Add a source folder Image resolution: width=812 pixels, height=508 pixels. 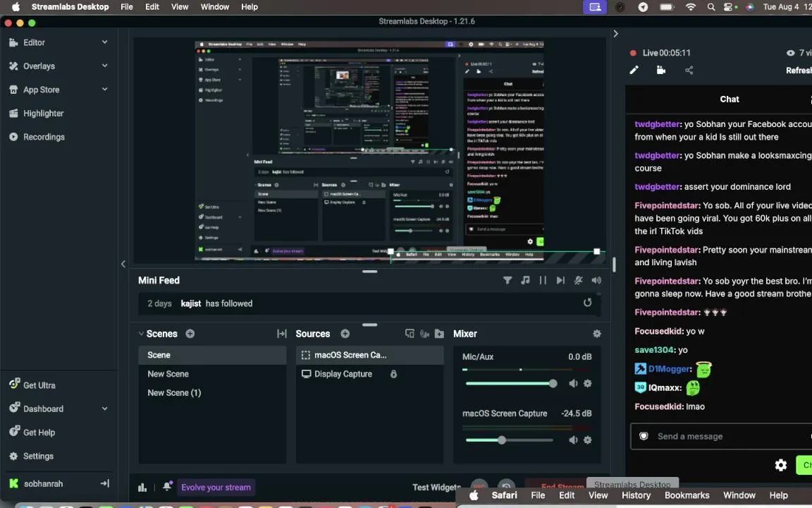440,334
